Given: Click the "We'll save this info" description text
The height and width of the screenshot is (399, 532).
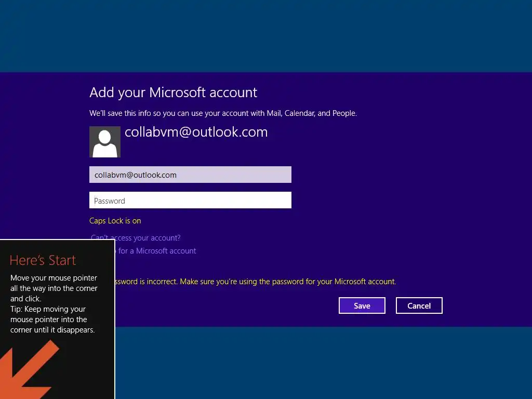Looking at the screenshot, I should point(223,113).
